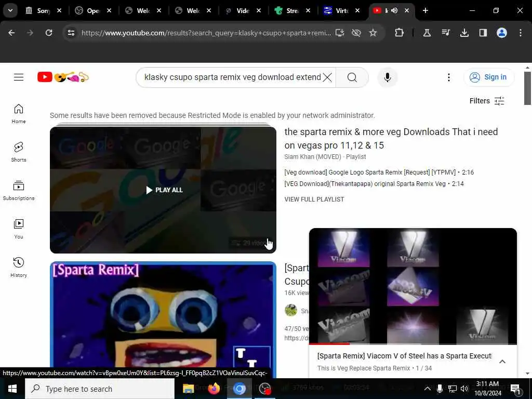Switch to the Strea tab
This screenshot has height=399, width=532.
pyautogui.click(x=292, y=10)
